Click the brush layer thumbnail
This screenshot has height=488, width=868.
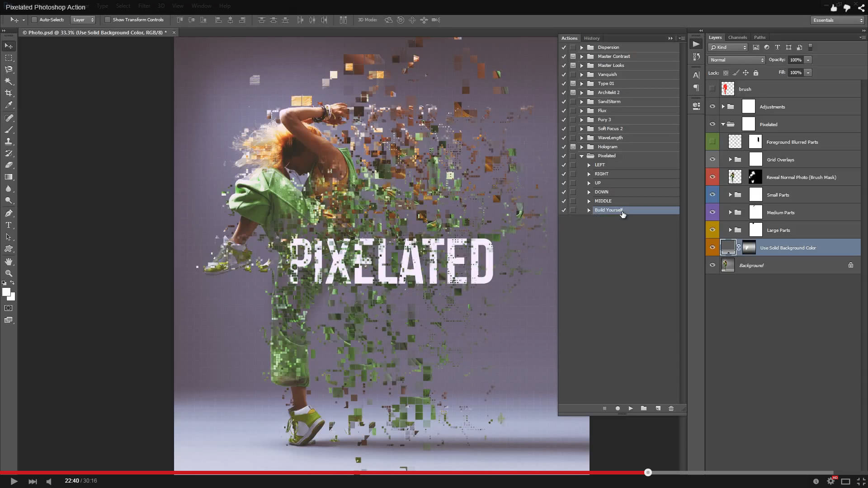point(727,89)
